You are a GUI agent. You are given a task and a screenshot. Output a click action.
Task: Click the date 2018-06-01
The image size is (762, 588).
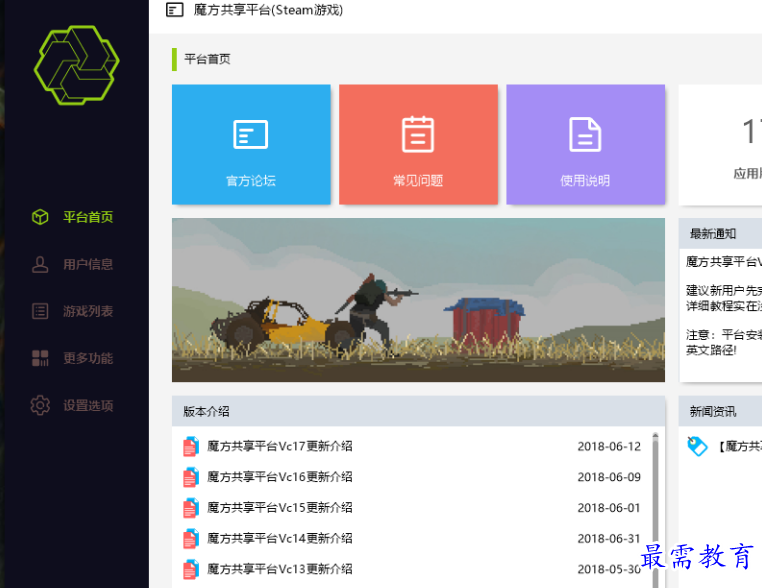pos(609,508)
